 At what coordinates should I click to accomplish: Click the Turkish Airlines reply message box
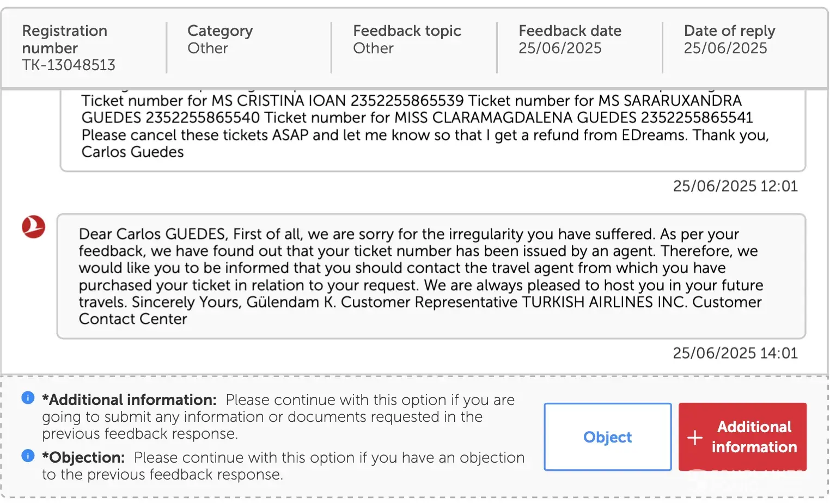click(x=431, y=276)
